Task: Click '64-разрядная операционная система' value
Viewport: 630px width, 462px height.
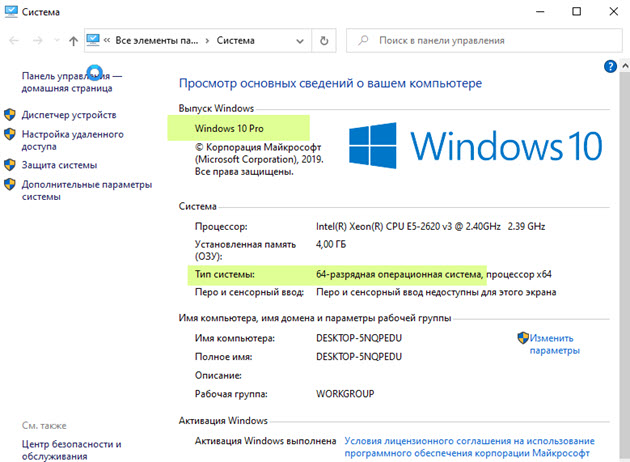Action: (x=399, y=274)
